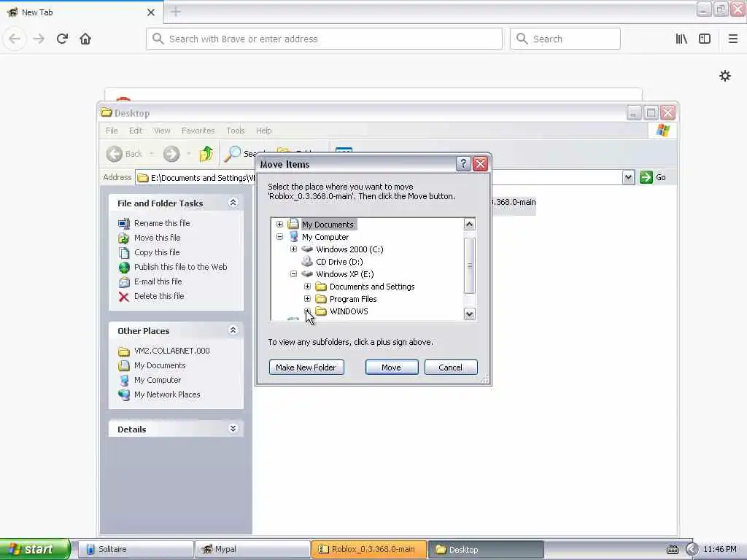Select Documents and Settings folder
This screenshot has height=560, width=747.
tap(372, 286)
